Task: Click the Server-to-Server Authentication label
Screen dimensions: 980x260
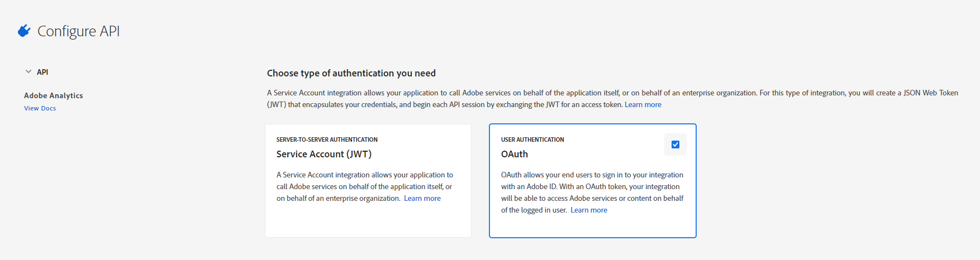Action: [327, 139]
